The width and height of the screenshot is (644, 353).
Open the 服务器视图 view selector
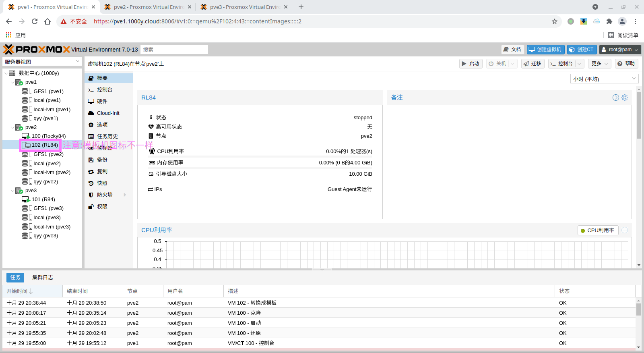point(42,62)
